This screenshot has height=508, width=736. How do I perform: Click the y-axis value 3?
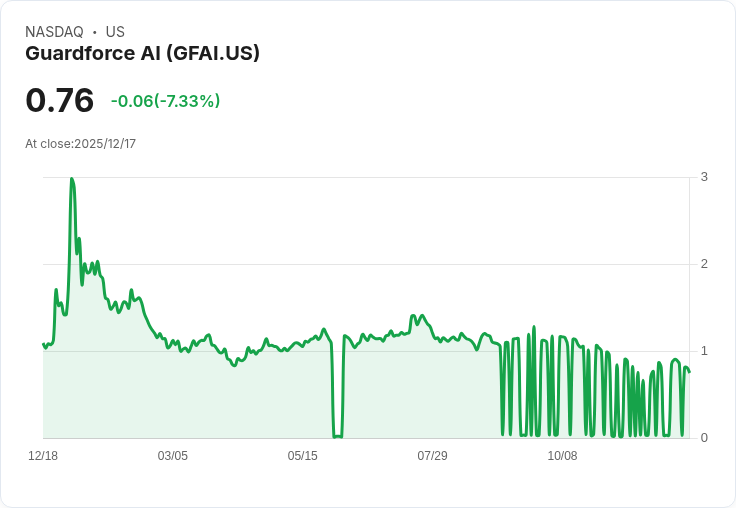pyautogui.click(x=704, y=177)
